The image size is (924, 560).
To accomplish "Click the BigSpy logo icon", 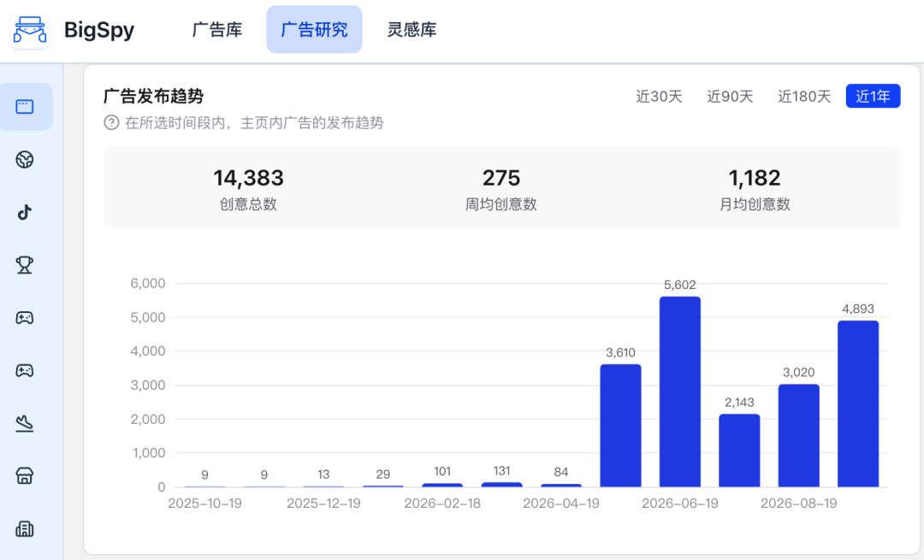I will point(29,29).
